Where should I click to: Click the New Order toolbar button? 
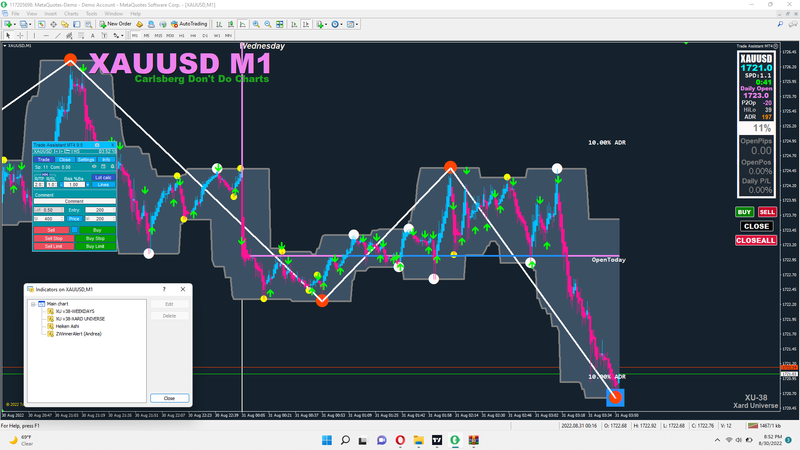[x=115, y=24]
